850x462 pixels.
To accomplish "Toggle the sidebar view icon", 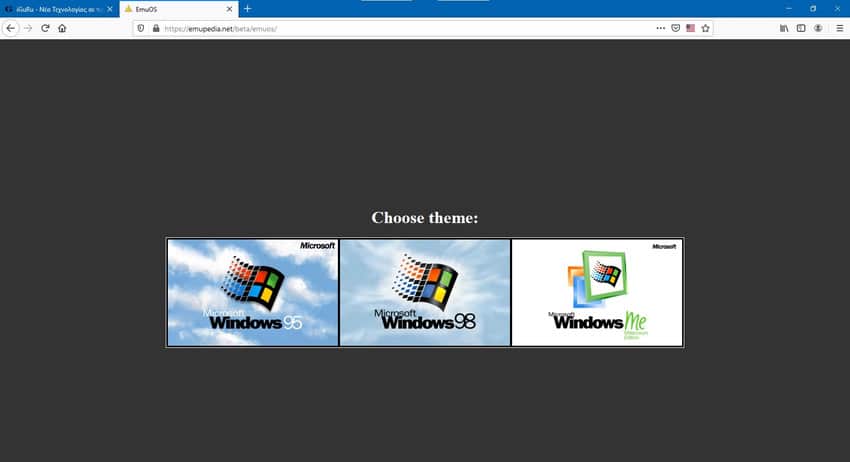I will (x=801, y=28).
